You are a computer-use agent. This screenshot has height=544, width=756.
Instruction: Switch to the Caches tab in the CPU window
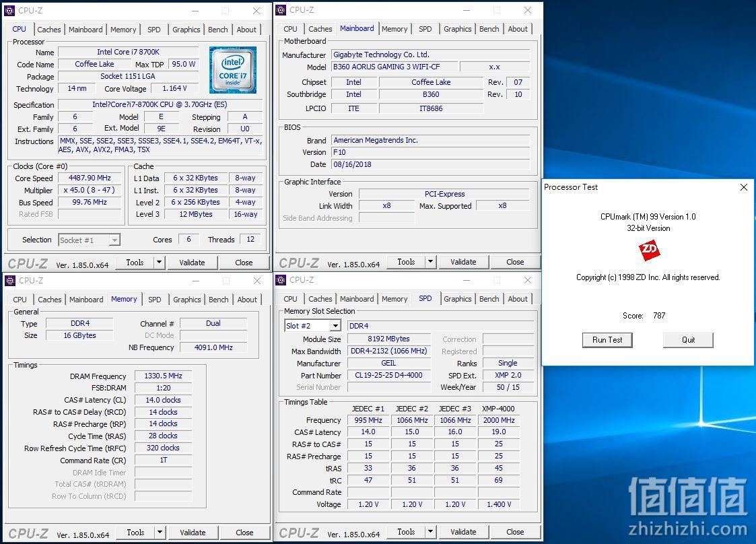pos(49,30)
